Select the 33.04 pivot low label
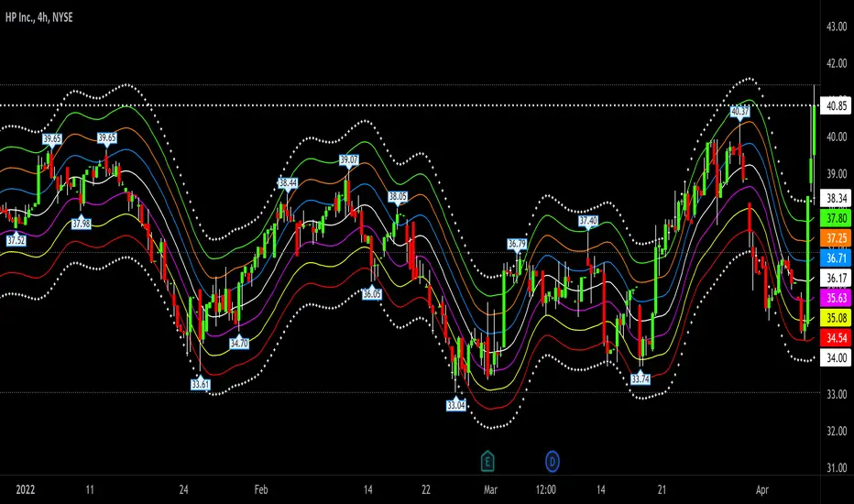This screenshot has height=504, width=854. tap(456, 405)
